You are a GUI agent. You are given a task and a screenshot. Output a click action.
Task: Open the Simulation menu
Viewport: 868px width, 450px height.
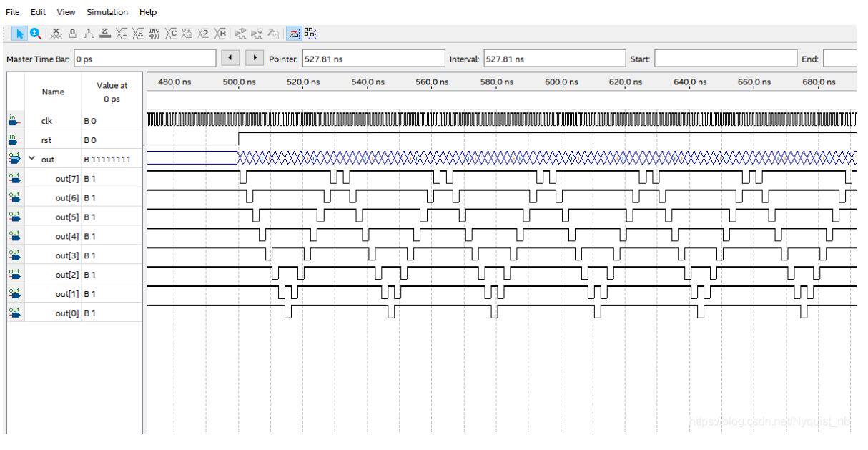[107, 12]
